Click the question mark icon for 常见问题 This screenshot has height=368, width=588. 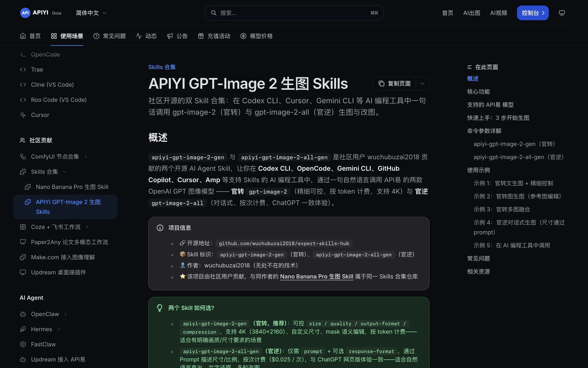coord(96,36)
